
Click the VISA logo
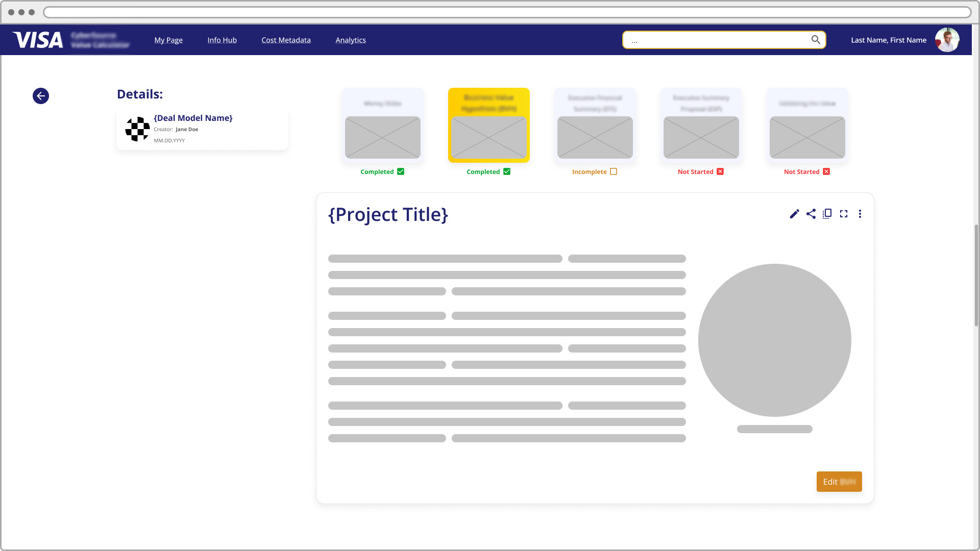38,40
